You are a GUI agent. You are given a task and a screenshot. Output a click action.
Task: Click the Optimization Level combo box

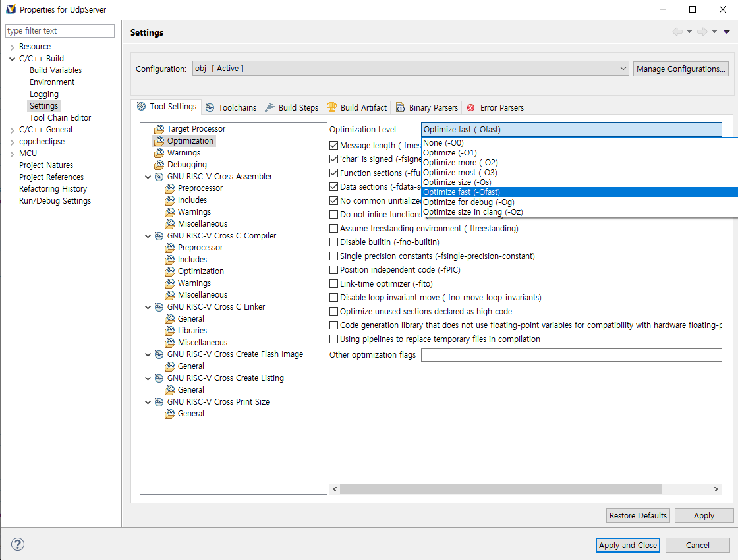pyautogui.click(x=571, y=129)
